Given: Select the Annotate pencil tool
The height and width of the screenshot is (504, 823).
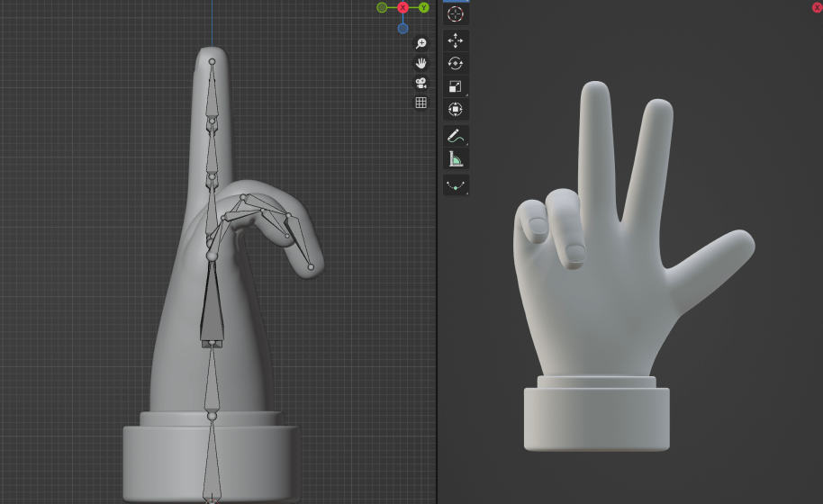Looking at the screenshot, I should (455, 136).
